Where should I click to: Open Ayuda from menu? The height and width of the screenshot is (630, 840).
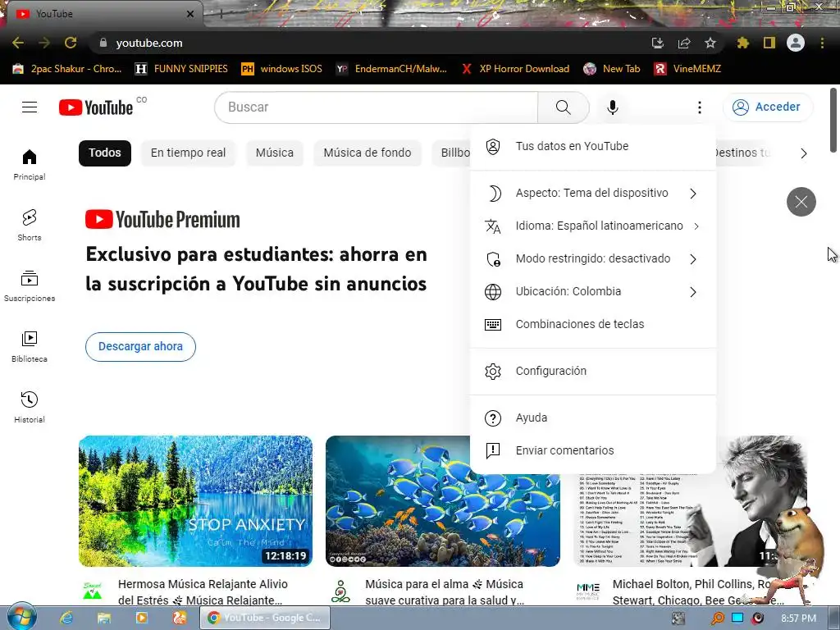click(592, 418)
